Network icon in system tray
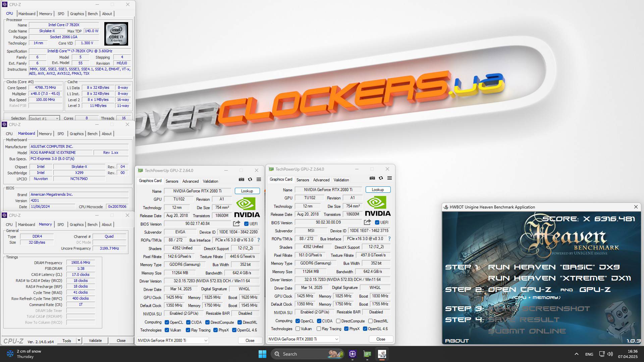Viewport: 644px width, 362px height. tap(602, 354)
